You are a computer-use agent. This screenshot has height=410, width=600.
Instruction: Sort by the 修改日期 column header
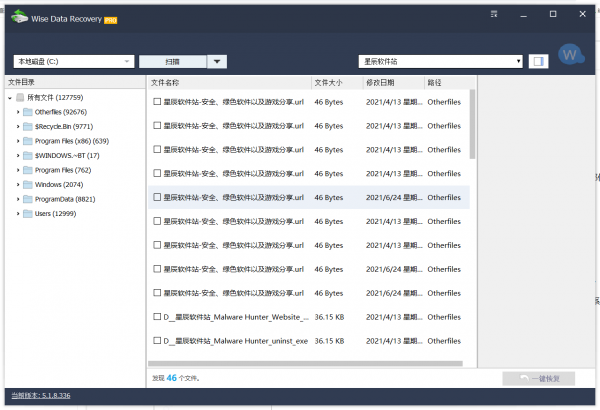coord(393,83)
